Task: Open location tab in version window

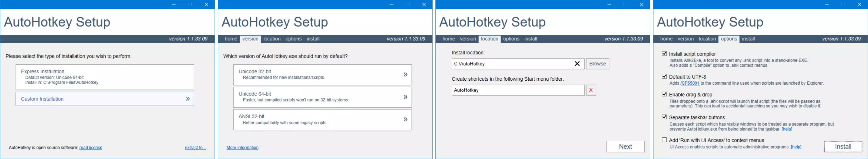Action: pos(272,39)
